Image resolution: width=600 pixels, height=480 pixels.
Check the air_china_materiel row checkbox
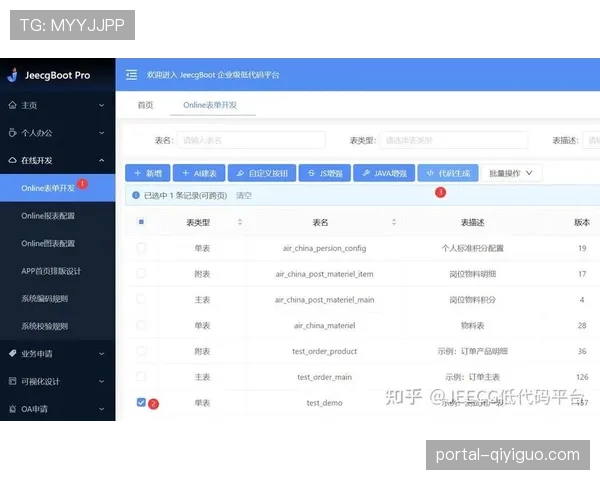[141, 325]
